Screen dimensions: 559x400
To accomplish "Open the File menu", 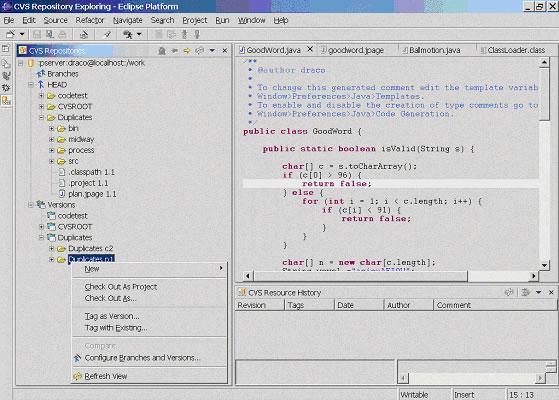I will pyautogui.click(x=9, y=20).
